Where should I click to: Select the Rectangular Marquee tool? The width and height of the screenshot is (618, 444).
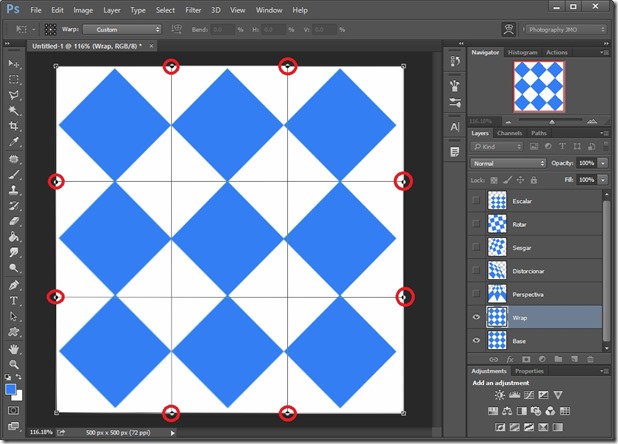tap(14, 79)
